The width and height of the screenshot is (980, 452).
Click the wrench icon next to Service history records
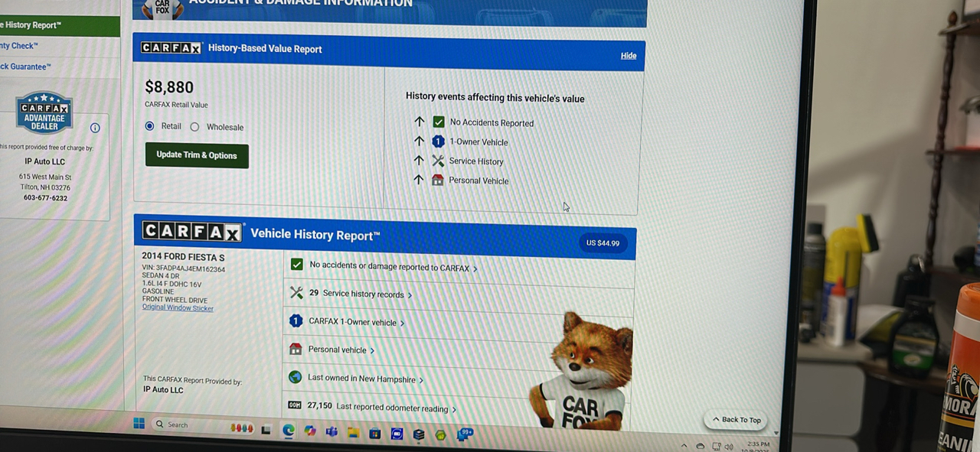296,293
